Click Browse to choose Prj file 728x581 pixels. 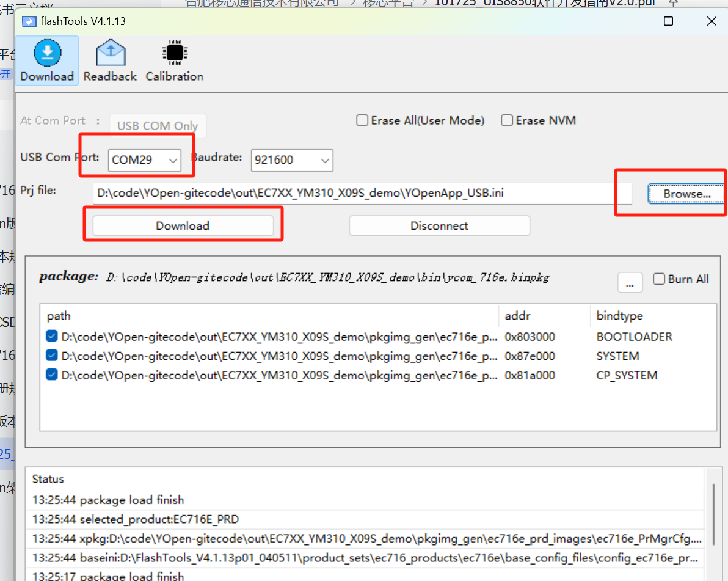point(686,194)
